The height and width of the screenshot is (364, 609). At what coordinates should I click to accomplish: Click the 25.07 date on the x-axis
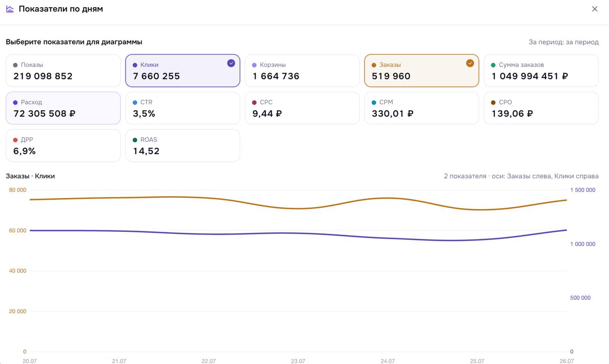click(x=477, y=361)
